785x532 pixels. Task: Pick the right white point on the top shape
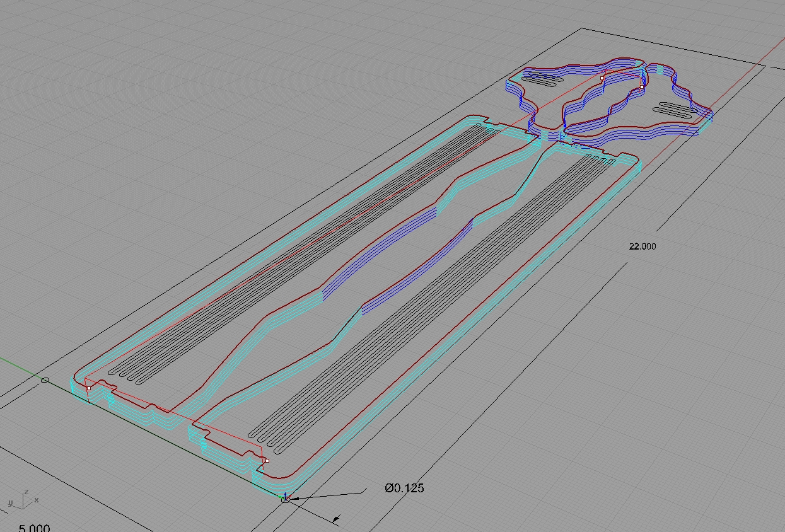pos(642,86)
